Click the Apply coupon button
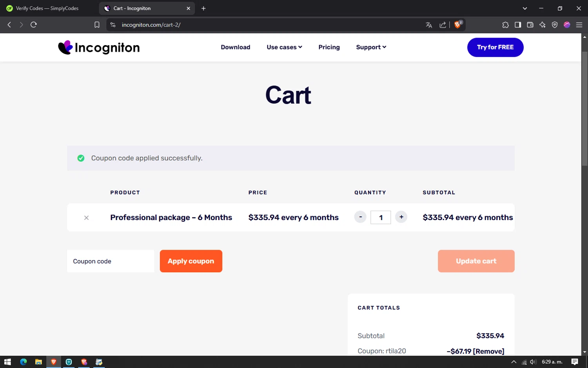The height and width of the screenshot is (368, 588). [x=191, y=261]
